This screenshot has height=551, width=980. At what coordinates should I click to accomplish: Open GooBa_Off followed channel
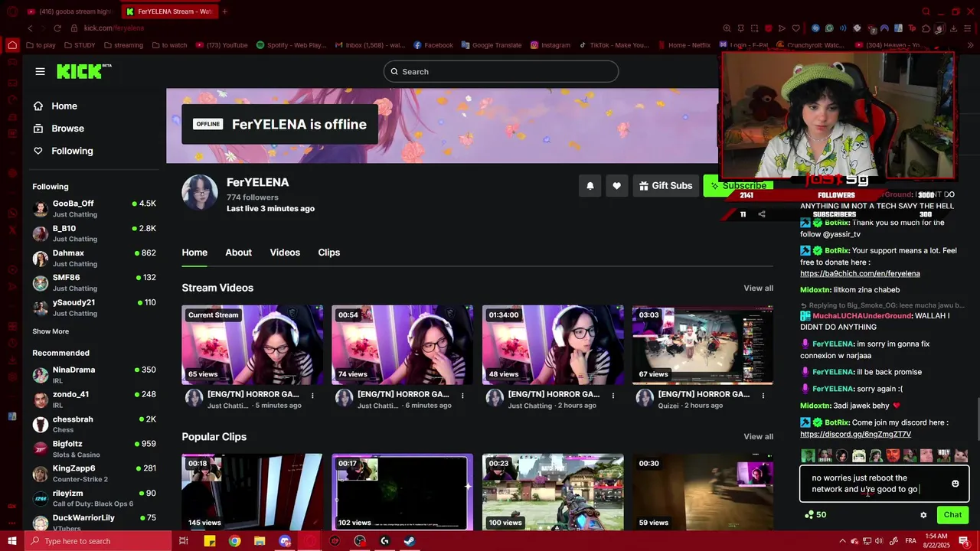pos(94,209)
